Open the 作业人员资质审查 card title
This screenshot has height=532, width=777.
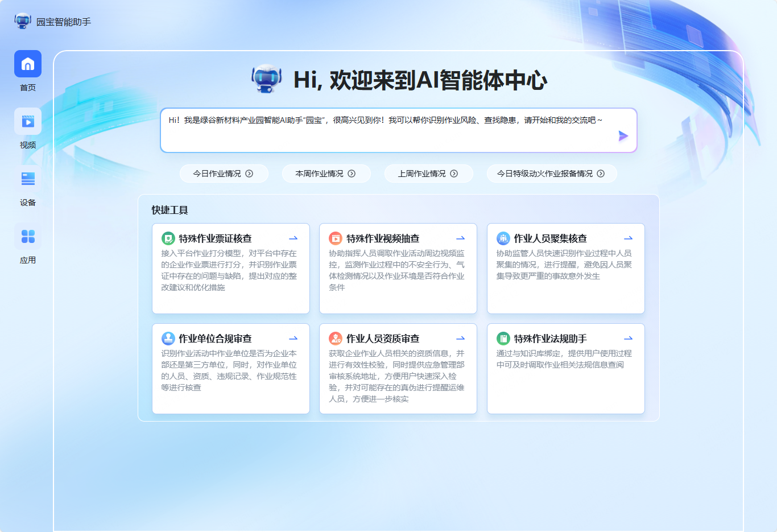pos(383,339)
